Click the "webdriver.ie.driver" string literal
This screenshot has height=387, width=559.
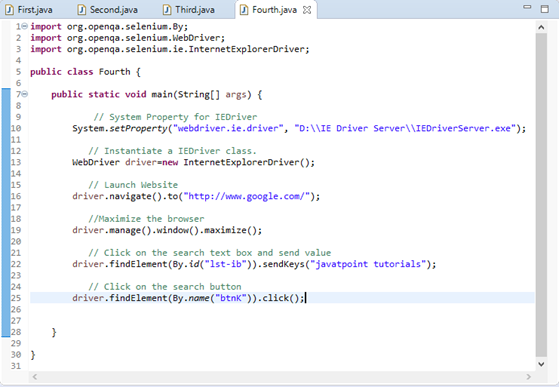228,128
